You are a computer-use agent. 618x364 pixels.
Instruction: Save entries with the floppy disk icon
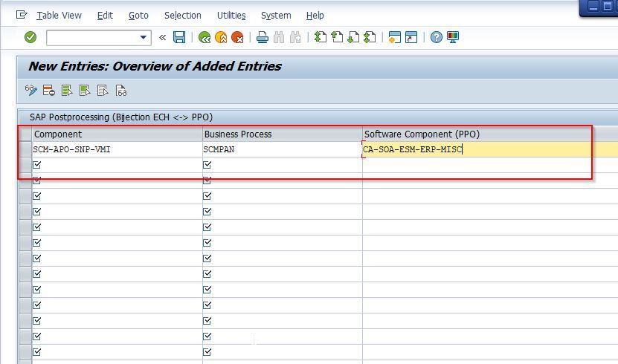[x=179, y=37]
